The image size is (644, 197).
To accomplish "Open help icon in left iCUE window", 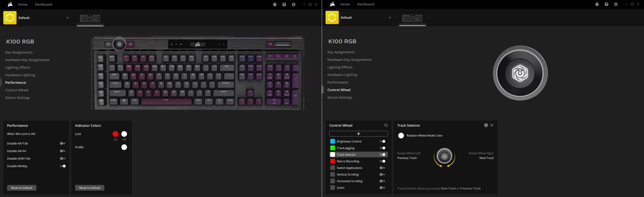I will coord(284,5).
